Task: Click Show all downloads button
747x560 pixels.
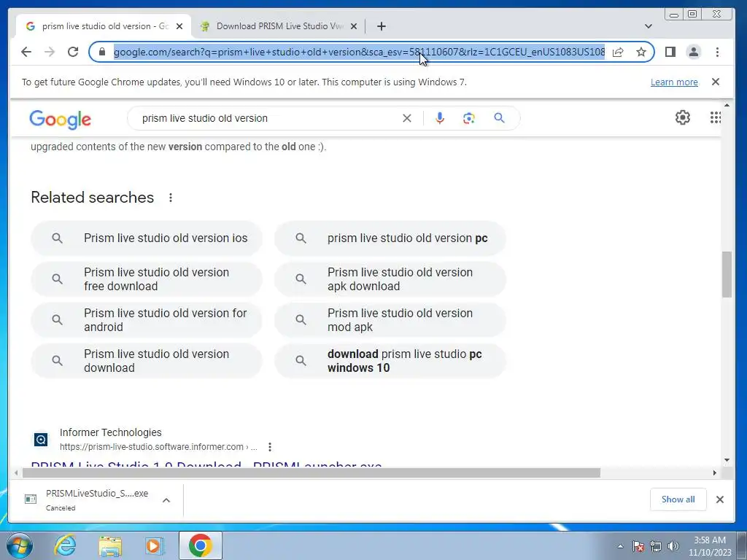Action: 678,499
